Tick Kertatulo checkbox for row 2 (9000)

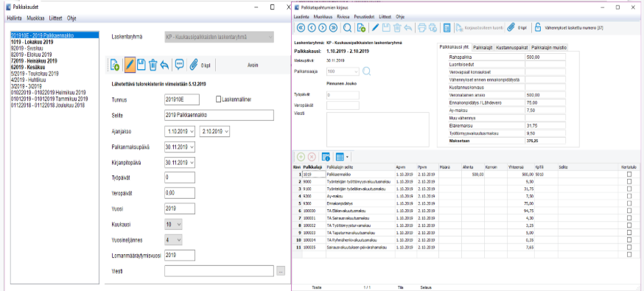coord(629,181)
